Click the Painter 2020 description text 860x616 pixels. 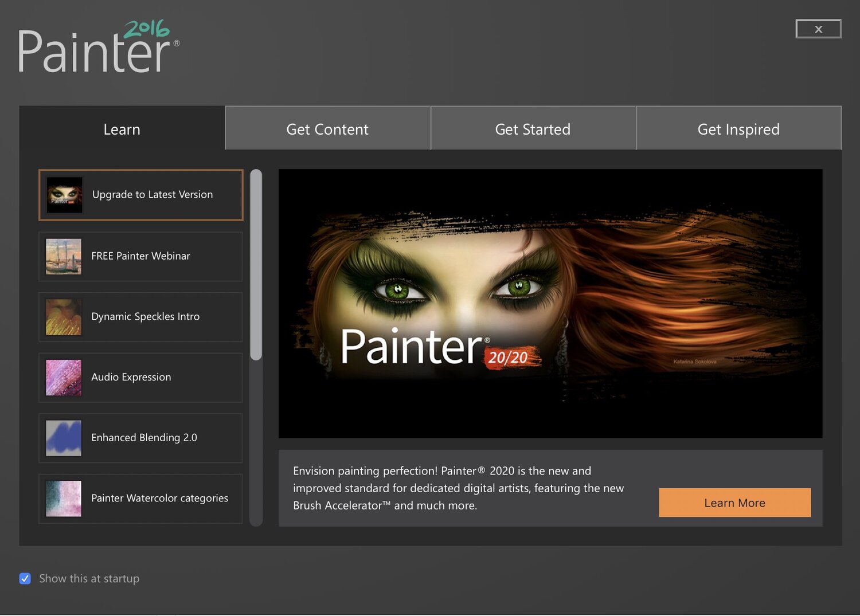click(x=459, y=488)
